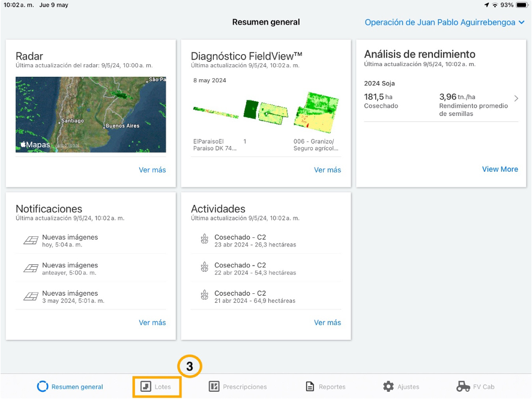
Task: Click the blue Resumen general icon
Action: [43, 387]
